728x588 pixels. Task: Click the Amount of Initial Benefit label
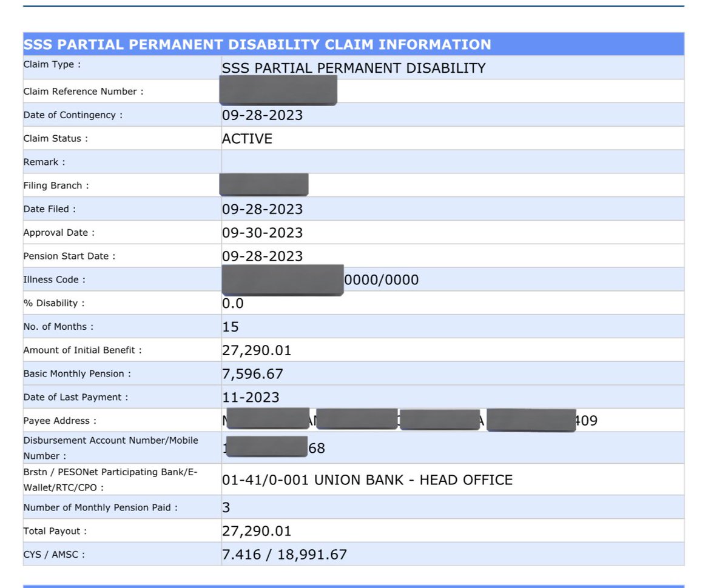tap(83, 350)
